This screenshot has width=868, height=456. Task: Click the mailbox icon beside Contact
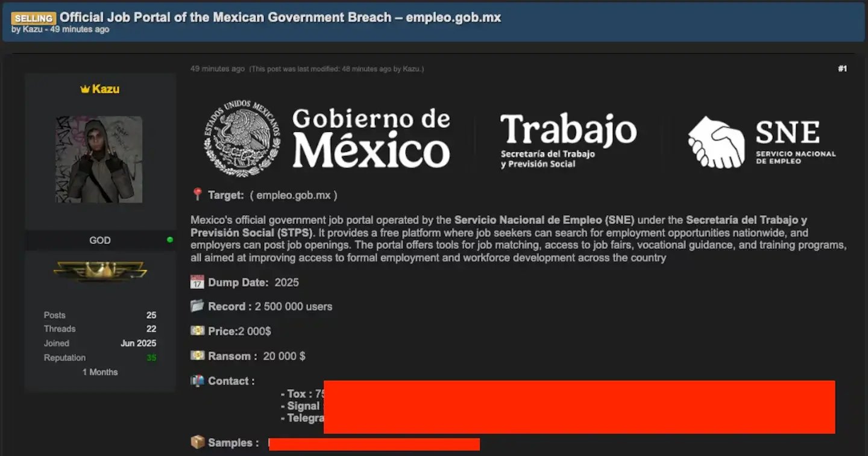click(x=197, y=381)
